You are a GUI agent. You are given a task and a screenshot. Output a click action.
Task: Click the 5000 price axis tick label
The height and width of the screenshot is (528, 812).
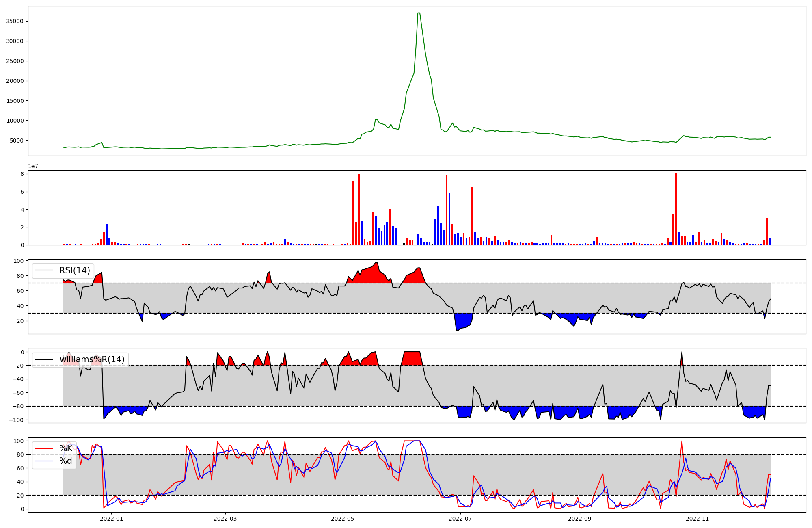point(17,141)
